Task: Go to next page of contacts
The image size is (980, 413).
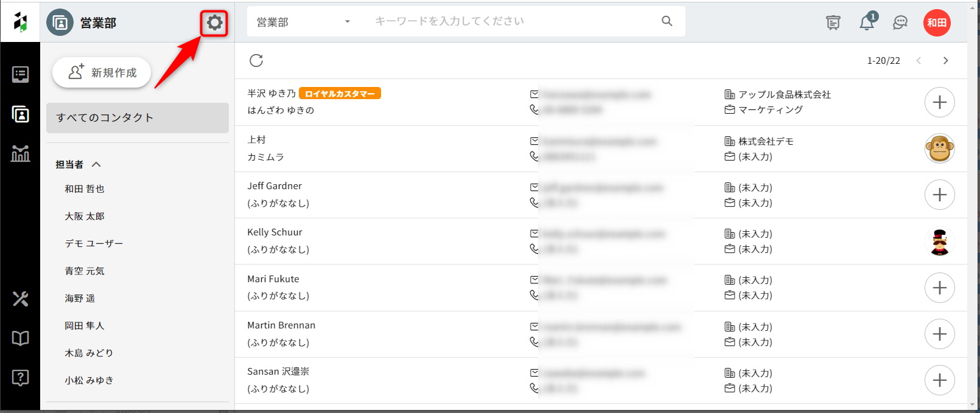Action: pos(945,60)
